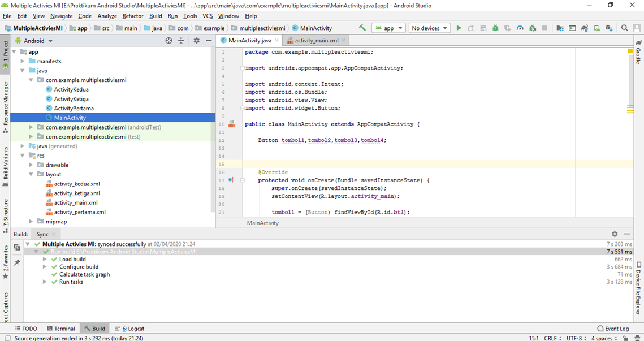Toggle the Structure side panel

point(5,215)
